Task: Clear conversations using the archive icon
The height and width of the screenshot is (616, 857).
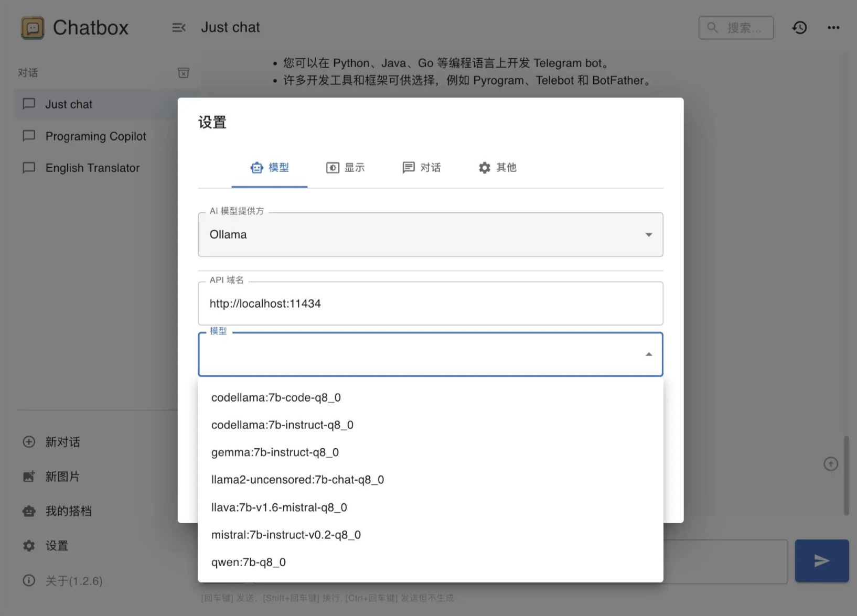Action: (x=184, y=73)
